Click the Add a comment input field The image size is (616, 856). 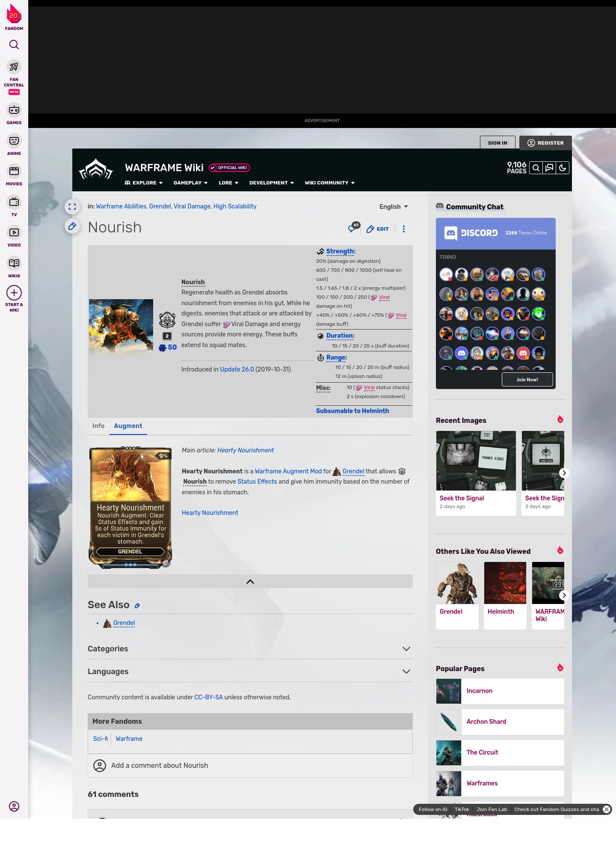(250, 766)
